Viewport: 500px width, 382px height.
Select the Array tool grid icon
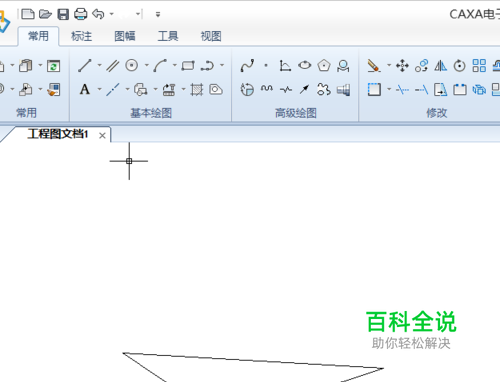[x=479, y=65]
